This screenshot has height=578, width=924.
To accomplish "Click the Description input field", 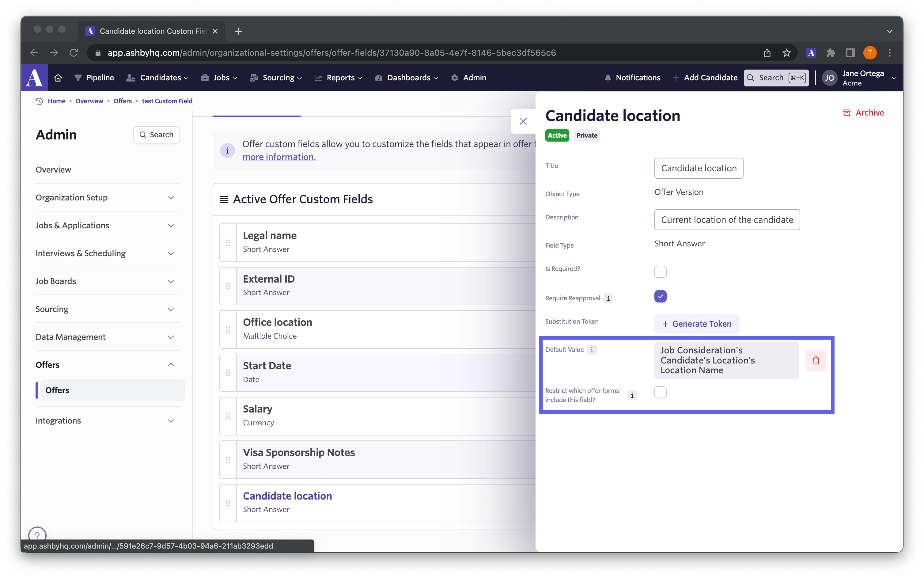I will [727, 220].
